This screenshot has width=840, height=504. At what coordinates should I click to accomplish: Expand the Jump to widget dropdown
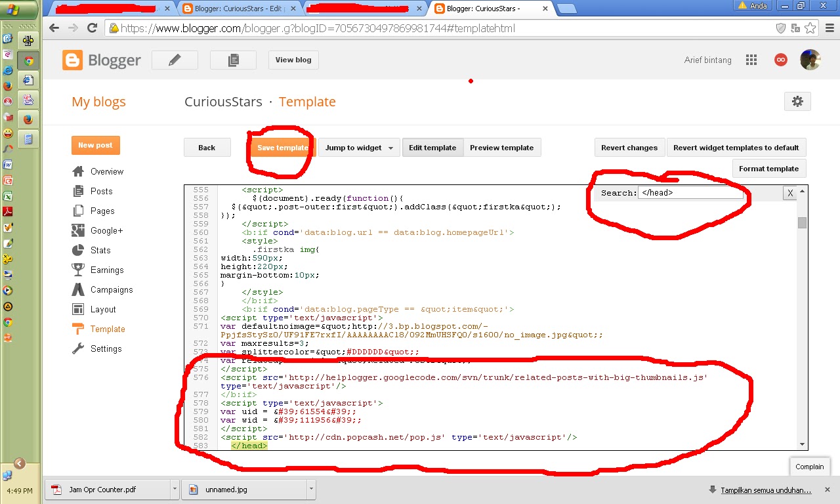(359, 148)
